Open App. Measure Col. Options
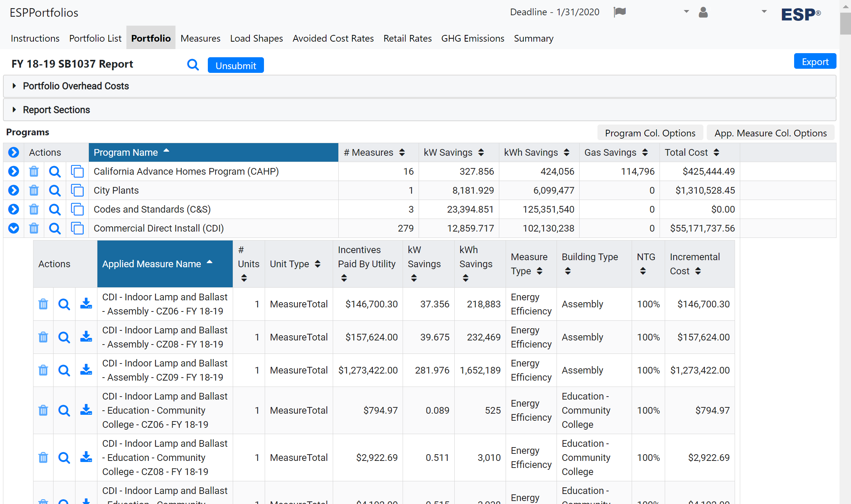The image size is (851, 504). click(x=770, y=133)
